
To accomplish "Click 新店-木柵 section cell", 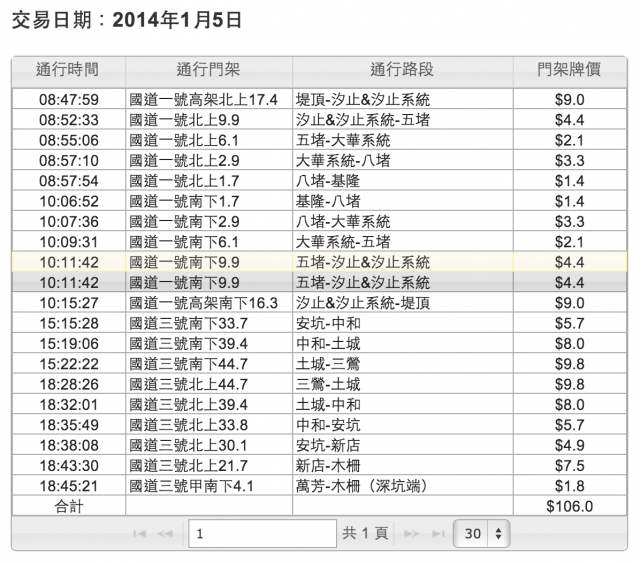I will click(x=403, y=465).
